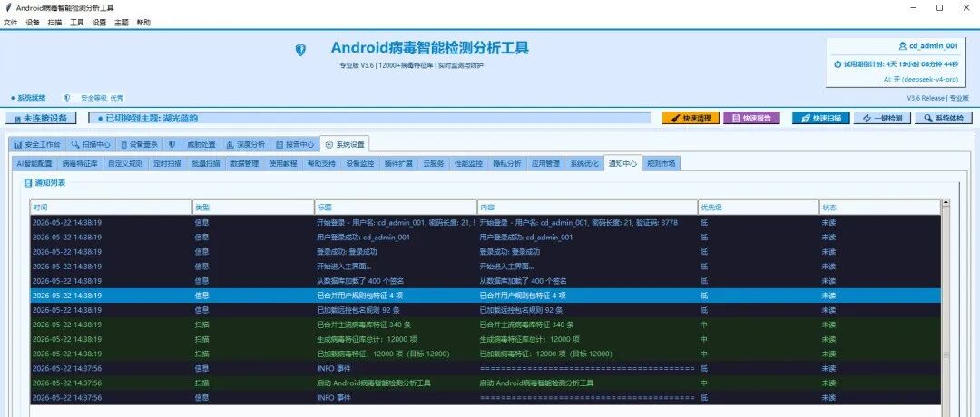Click the shield icon next to 安全等级

67,98
